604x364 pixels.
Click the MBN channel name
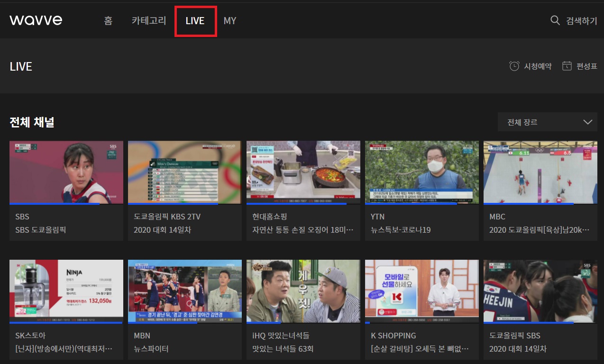[x=142, y=336]
